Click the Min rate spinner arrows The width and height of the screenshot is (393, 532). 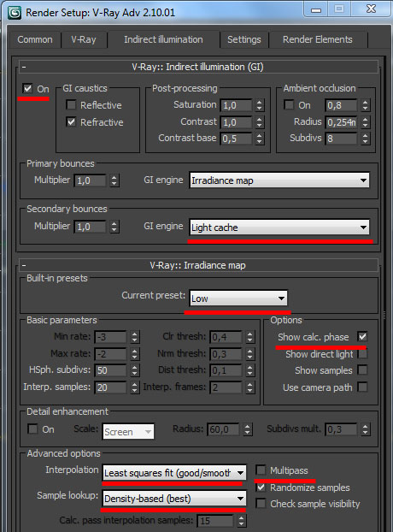pyautogui.click(x=134, y=337)
